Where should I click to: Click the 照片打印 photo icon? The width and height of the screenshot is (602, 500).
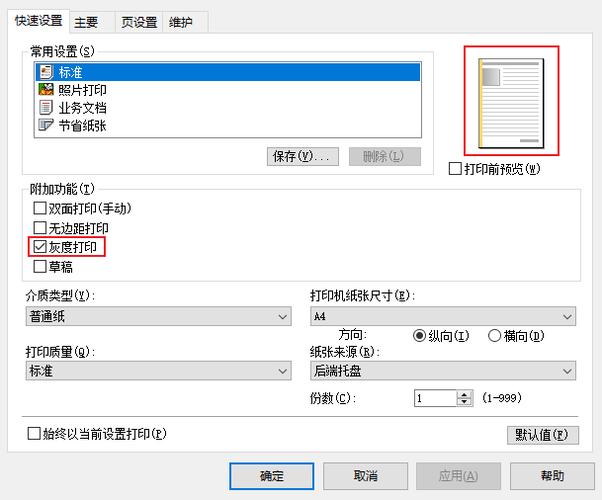tap(46, 89)
